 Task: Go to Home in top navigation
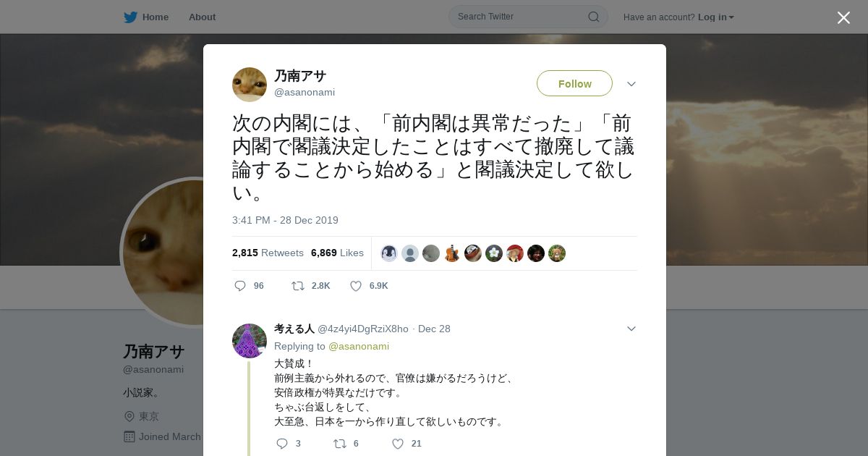click(156, 17)
